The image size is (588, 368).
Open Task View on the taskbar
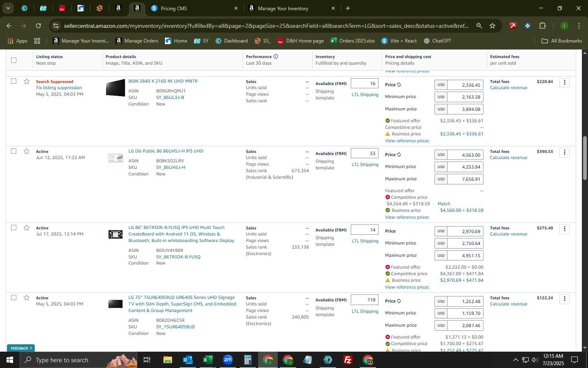(x=147, y=360)
